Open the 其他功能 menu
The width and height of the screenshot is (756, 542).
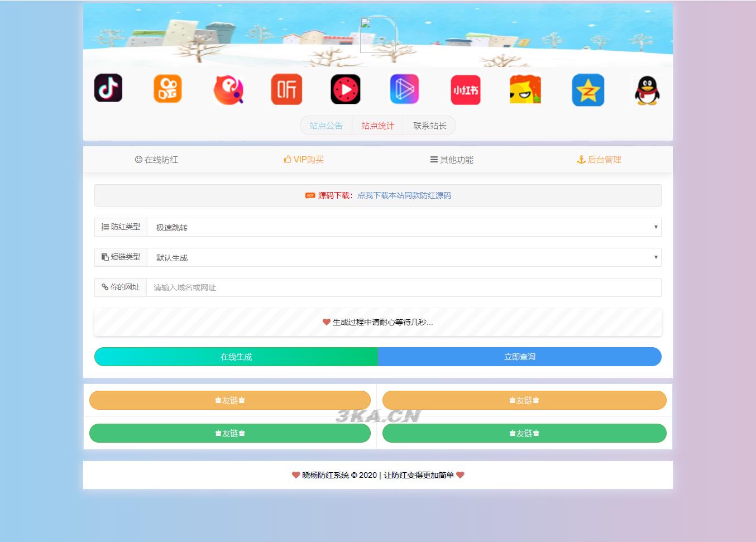(452, 160)
